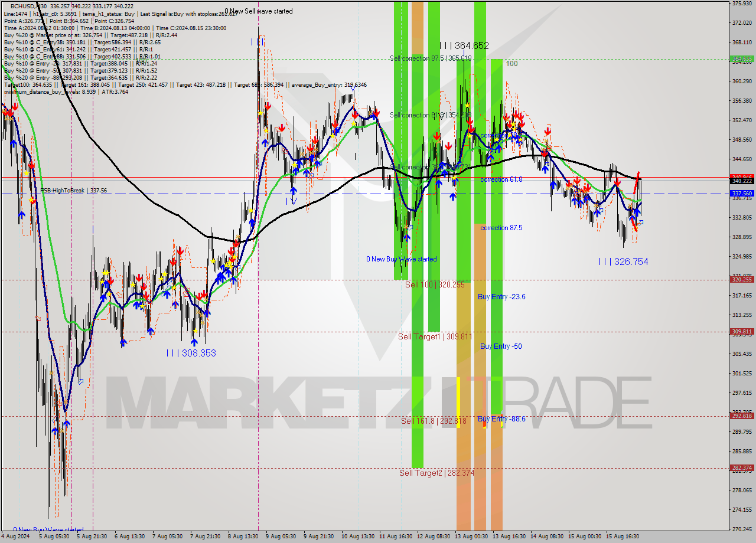The height and width of the screenshot is (543, 756).
Task: Click the '100' level label near the green bar
Action: pyautogui.click(x=511, y=64)
